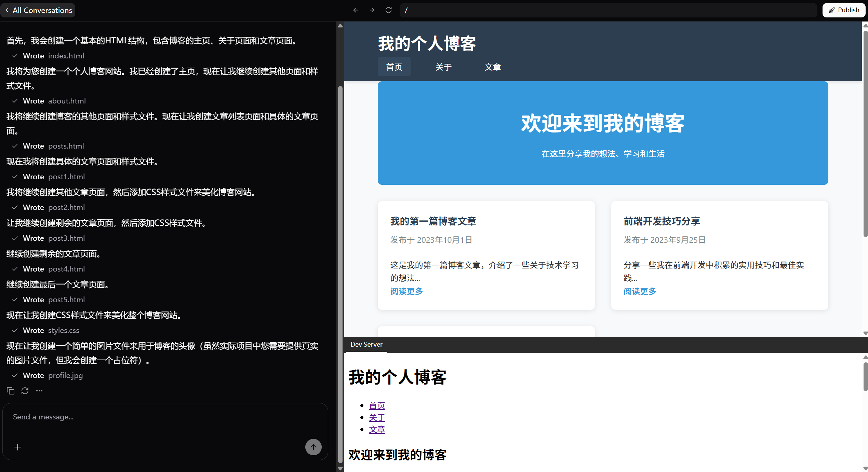Image resolution: width=868 pixels, height=472 pixels.
Task: Select the checkmark beside Wrote profile.jpg
Action: coord(15,375)
